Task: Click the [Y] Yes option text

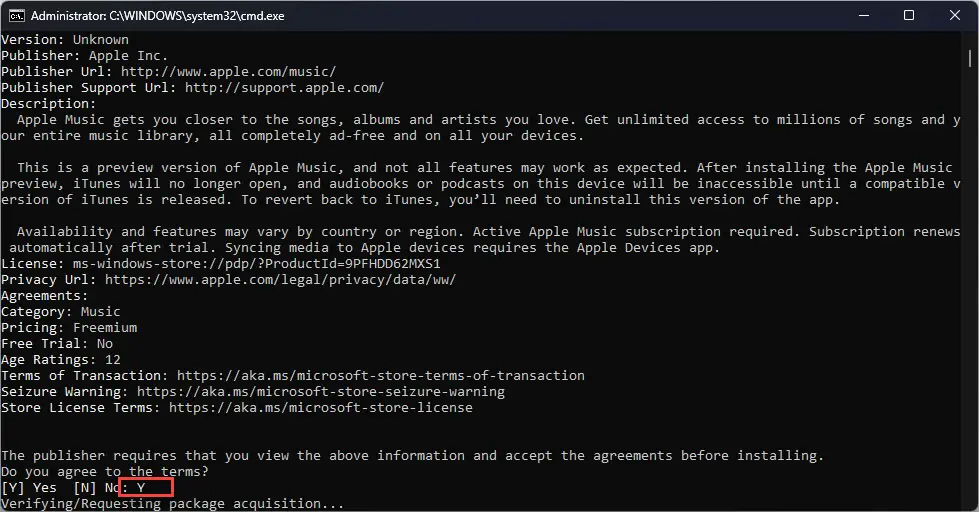Action: click(29, 488)
